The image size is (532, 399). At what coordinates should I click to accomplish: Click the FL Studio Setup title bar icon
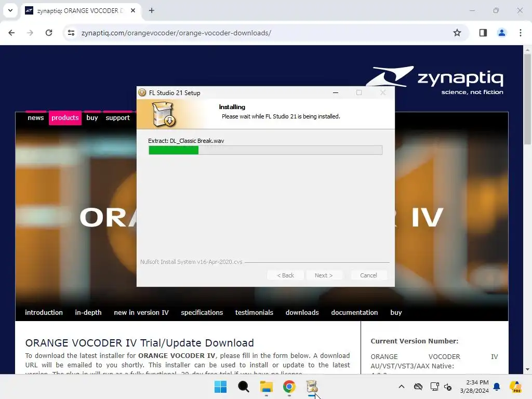click(142, 92)
